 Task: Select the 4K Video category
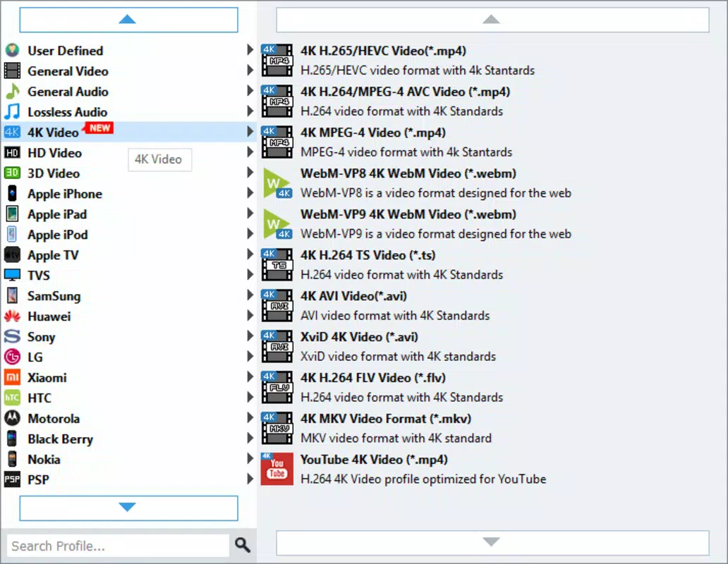click(x=129, y=132)
